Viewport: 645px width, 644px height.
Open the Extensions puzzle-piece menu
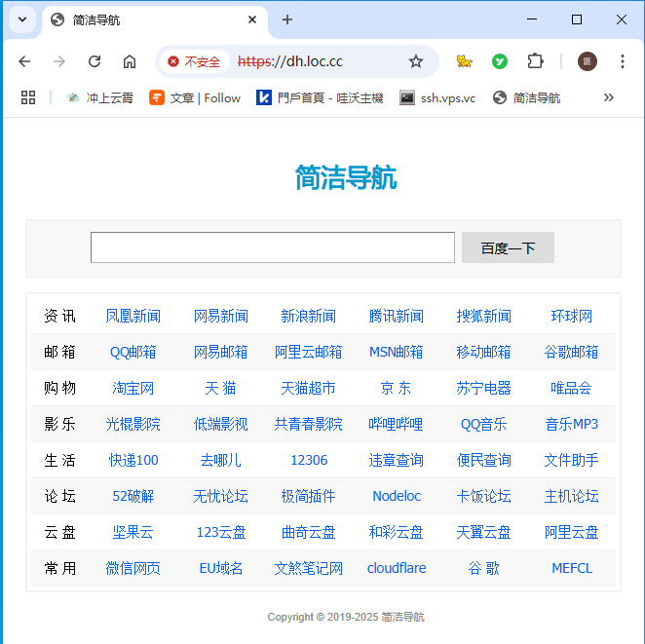tap(535, 61)
